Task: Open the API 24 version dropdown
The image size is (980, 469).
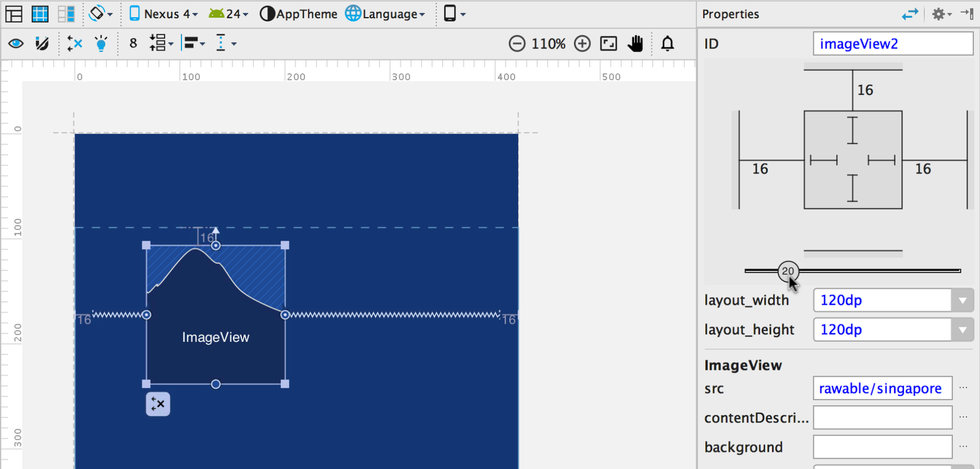Action: [228, 14]
